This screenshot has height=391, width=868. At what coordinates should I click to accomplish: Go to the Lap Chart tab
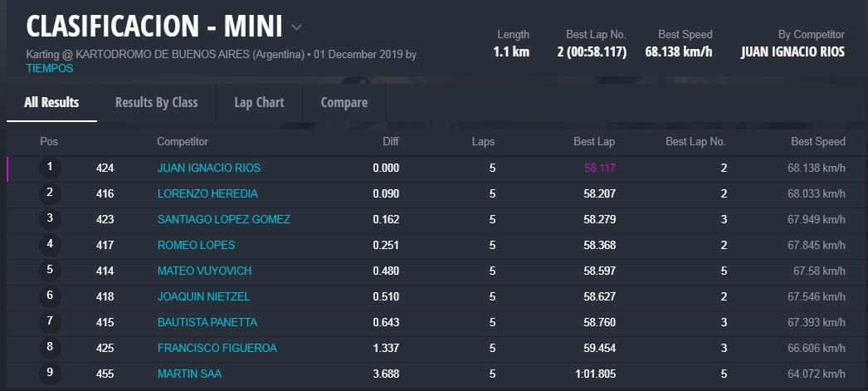[259, 103]
